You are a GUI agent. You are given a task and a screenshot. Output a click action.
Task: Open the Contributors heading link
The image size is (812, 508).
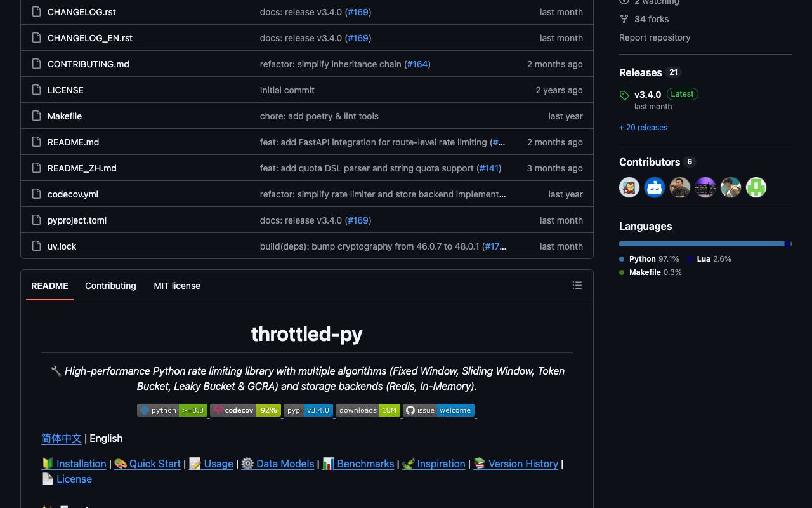pyautogui.click(x=650, y=162)
